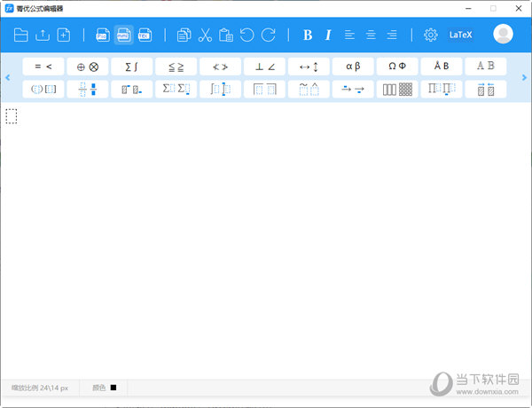The width and height of the screenshot is (532, 408).
Task: Click the new file plus icon
Action: [x=63, y=35]
